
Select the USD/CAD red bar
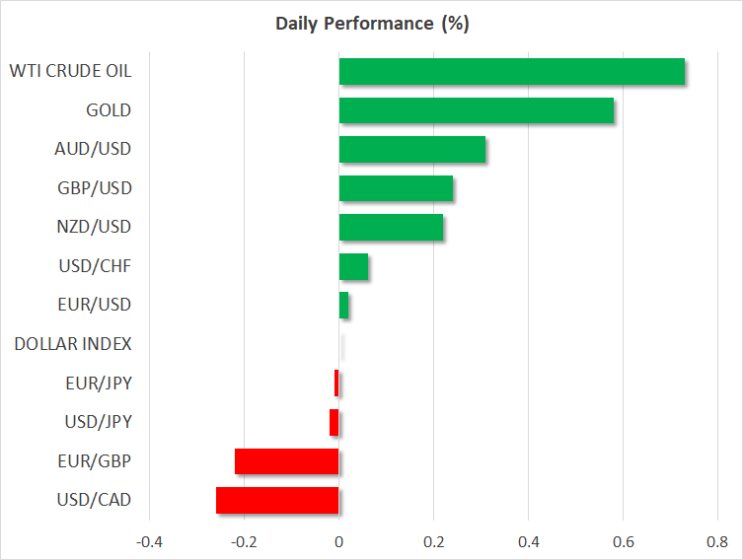tap(277, 500)
